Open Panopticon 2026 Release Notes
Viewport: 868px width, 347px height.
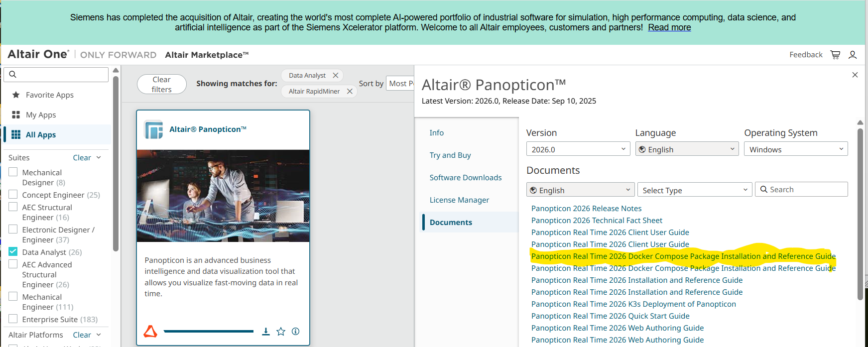pos(586,209)
